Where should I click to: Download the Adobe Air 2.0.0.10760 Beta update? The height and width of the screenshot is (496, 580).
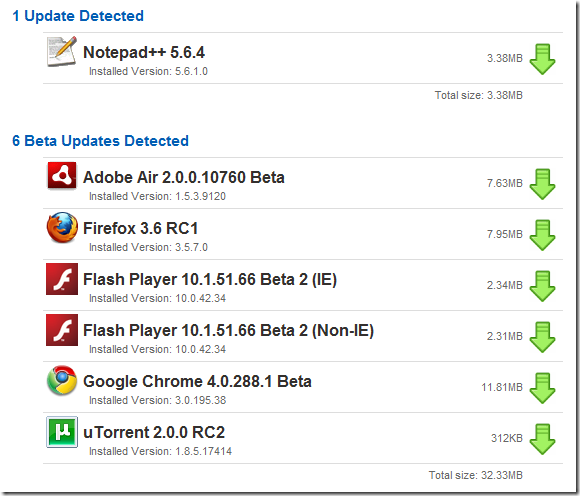[542, 184]
